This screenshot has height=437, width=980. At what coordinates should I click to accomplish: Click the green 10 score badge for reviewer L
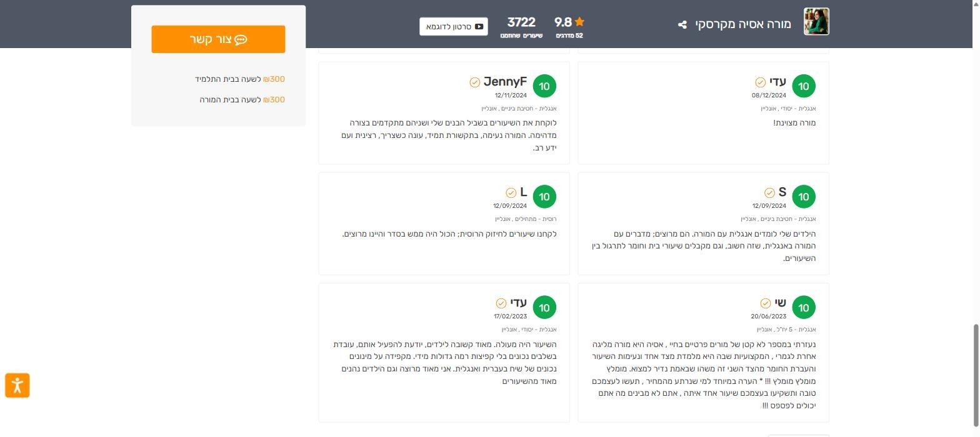tap(544, 197)
